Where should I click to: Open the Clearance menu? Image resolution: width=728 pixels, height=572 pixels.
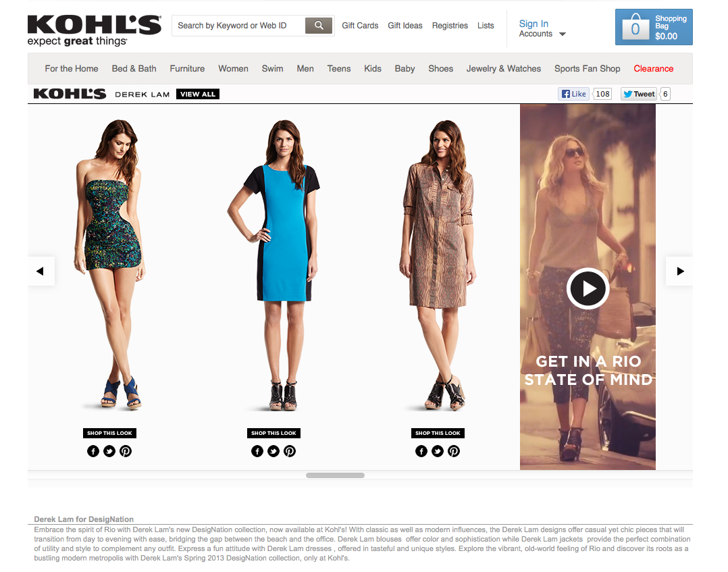pos(653,69)
